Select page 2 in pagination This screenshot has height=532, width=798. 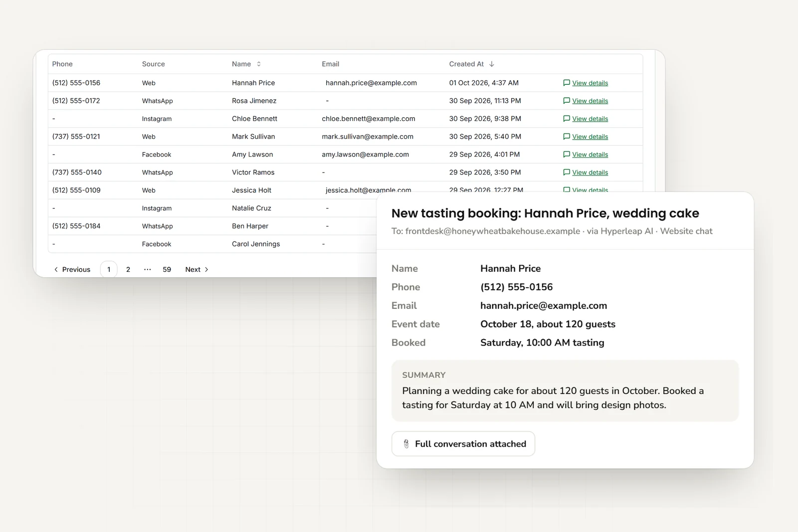coord(128,269)
